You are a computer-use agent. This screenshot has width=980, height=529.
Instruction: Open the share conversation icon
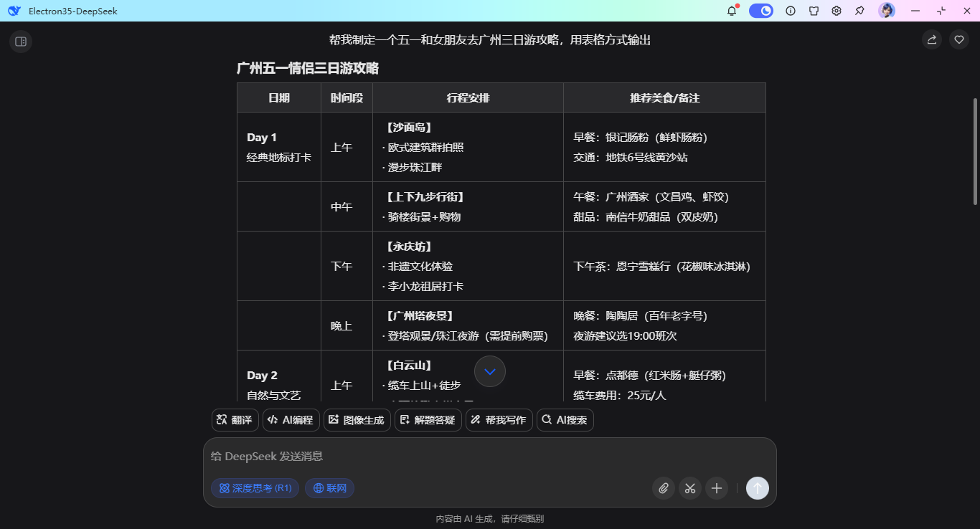[931, 39]
